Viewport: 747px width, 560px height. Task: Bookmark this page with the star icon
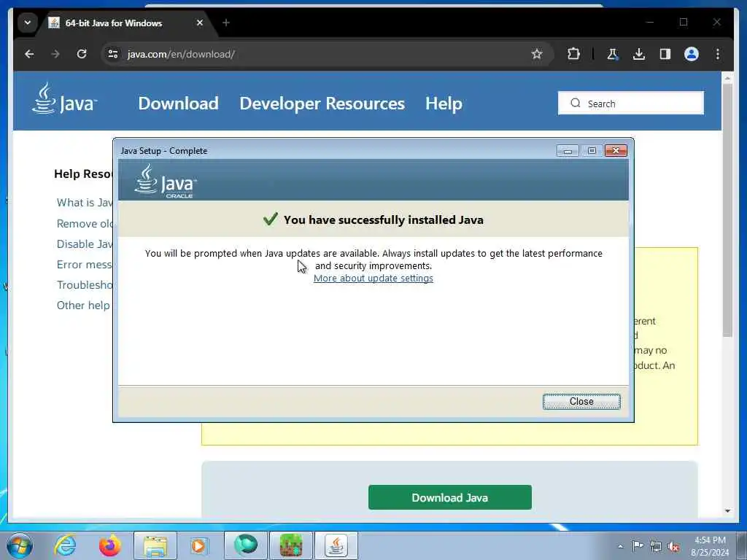click(537, 54)
